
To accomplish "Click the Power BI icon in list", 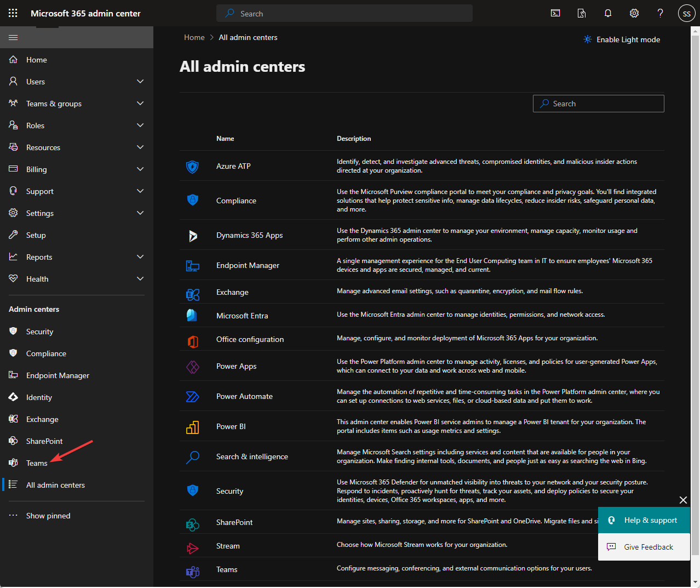I will coord(193,426).
